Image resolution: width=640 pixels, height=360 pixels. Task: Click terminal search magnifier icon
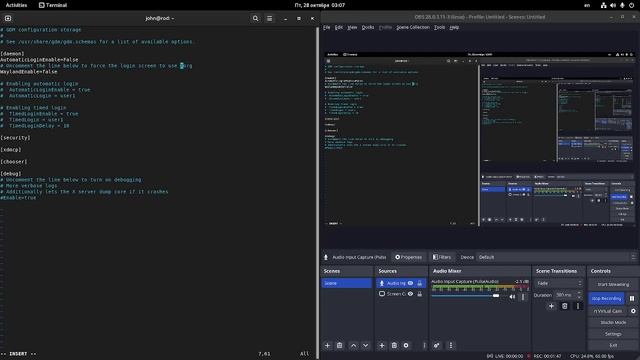[x=256, y=18]
